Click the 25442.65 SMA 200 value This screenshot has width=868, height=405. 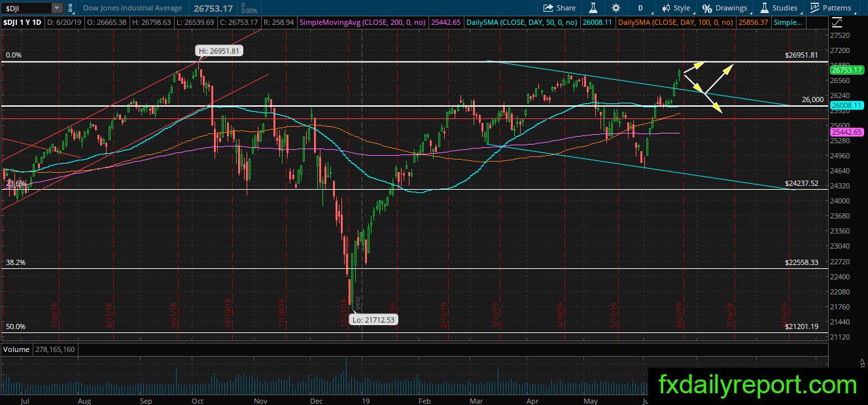tap(447, 22)
